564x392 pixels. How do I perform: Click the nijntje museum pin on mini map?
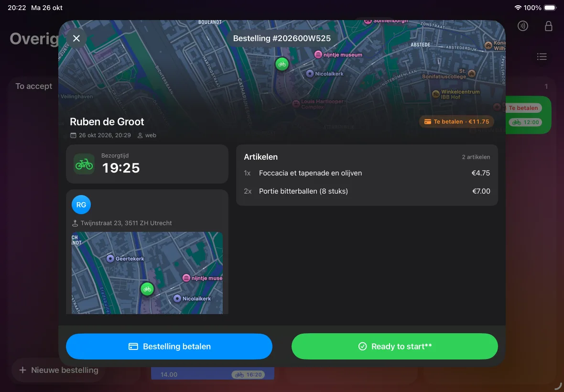[x=186, y=278]
